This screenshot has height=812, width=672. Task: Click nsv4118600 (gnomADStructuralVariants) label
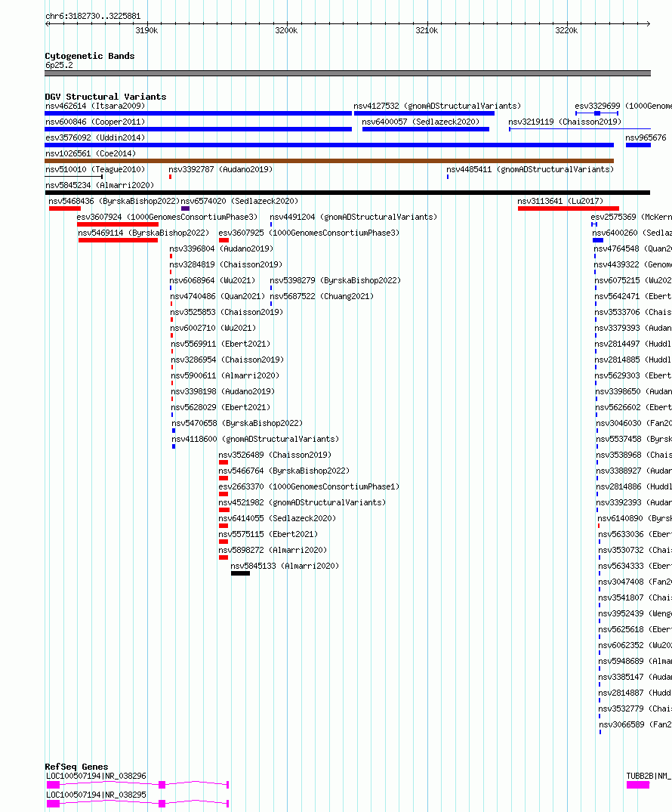[x=256, y=439]
